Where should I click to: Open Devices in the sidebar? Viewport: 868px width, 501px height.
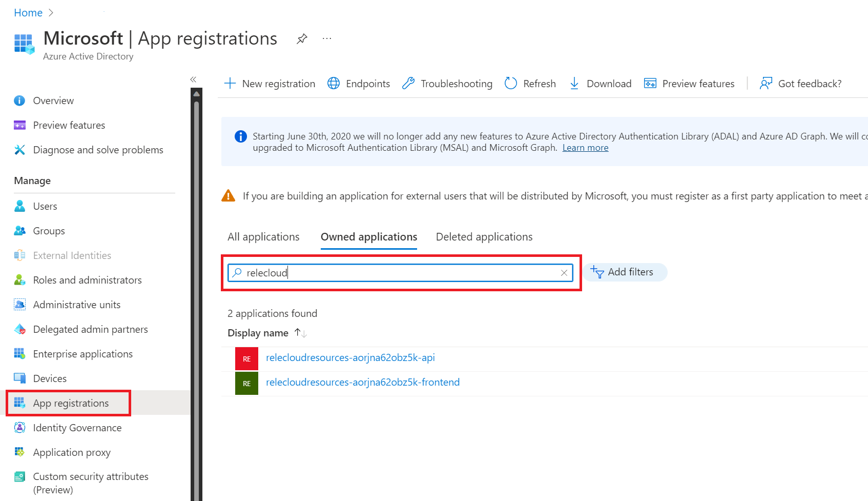50,378
